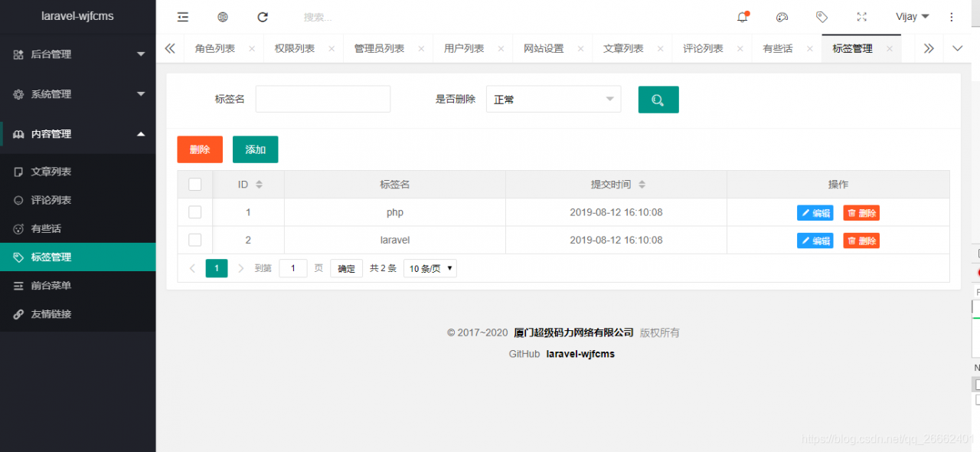980x452 pixels.
Task: Close the 评论列表 tab
Action: [x=740, y=49]
